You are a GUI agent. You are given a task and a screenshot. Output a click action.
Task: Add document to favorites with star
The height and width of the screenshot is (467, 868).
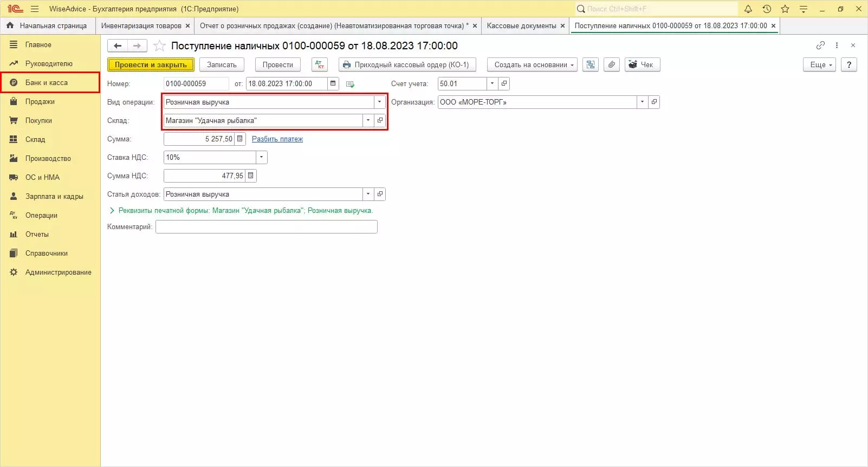(x=159, y=46)
